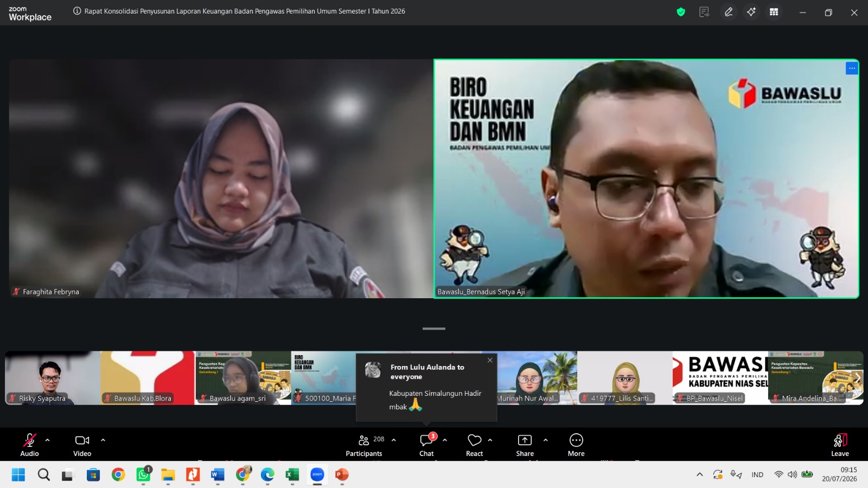Screen dimensions: 868x488
Task: Open PowerPoint from taskbar
Action: pos(342,475)
